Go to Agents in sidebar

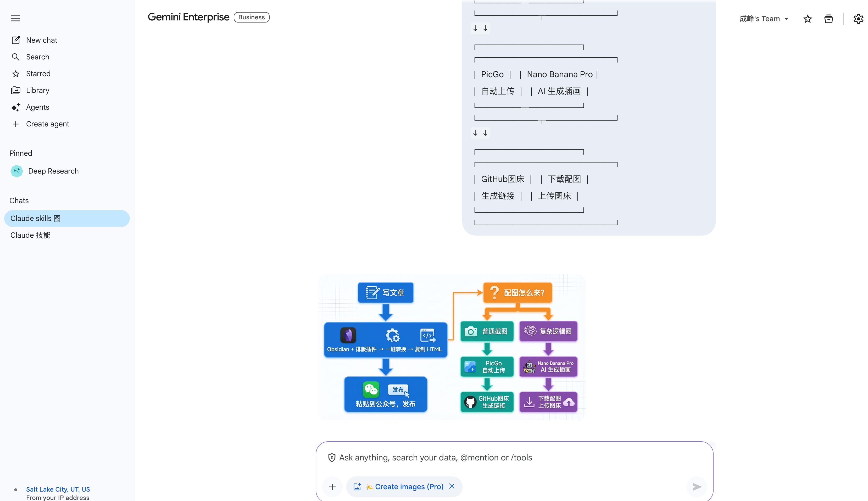pyautogui.click(x=37, y=107)
